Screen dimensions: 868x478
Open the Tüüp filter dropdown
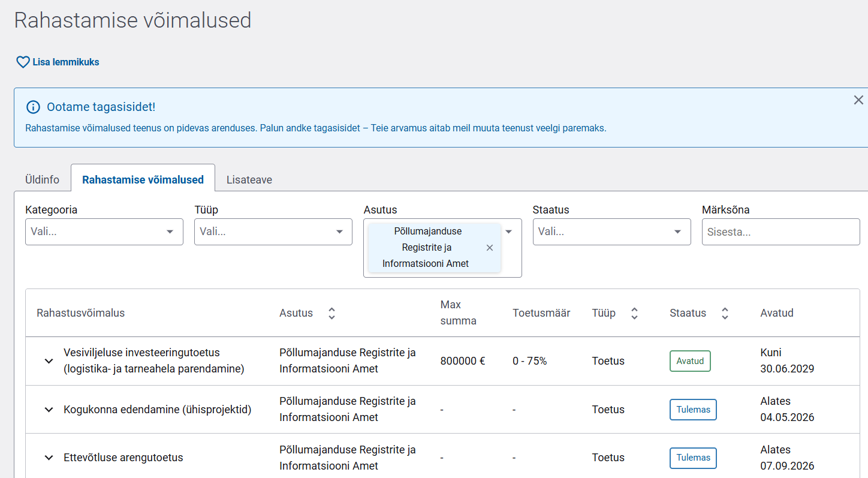point(339,232)
